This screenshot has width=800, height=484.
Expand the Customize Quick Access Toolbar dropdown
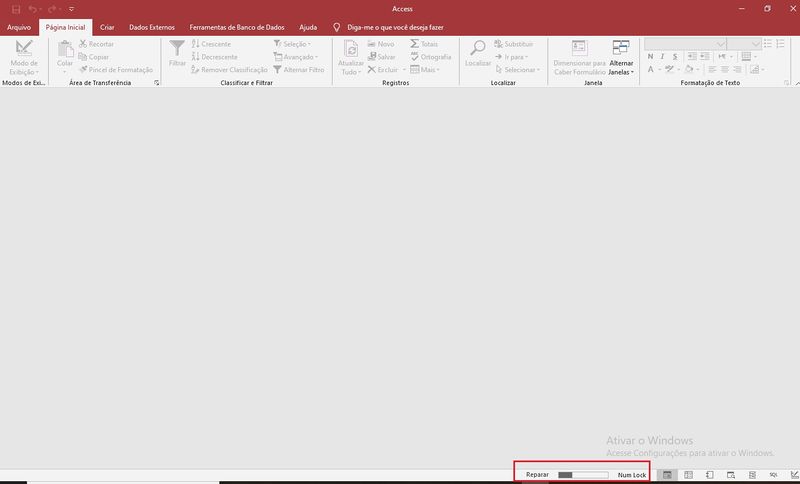pos(71,9)
